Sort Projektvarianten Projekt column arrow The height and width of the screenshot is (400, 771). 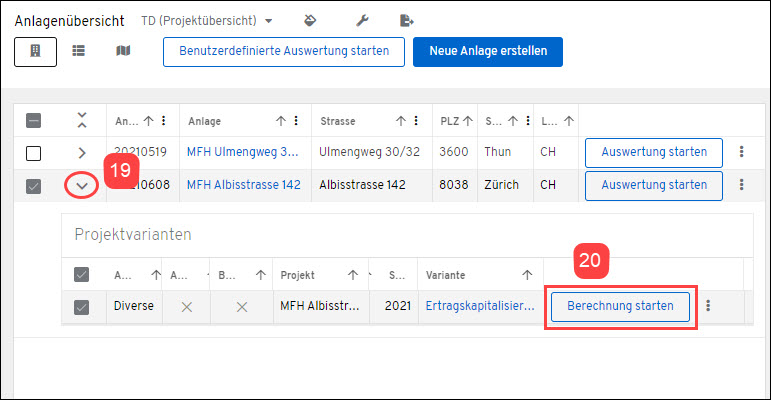(x=353, y=275)
